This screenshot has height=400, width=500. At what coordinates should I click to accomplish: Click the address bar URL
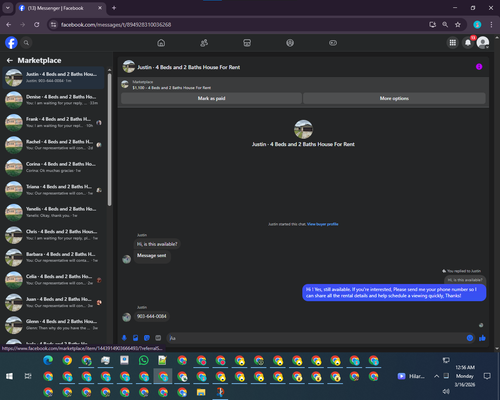(116, 25)
